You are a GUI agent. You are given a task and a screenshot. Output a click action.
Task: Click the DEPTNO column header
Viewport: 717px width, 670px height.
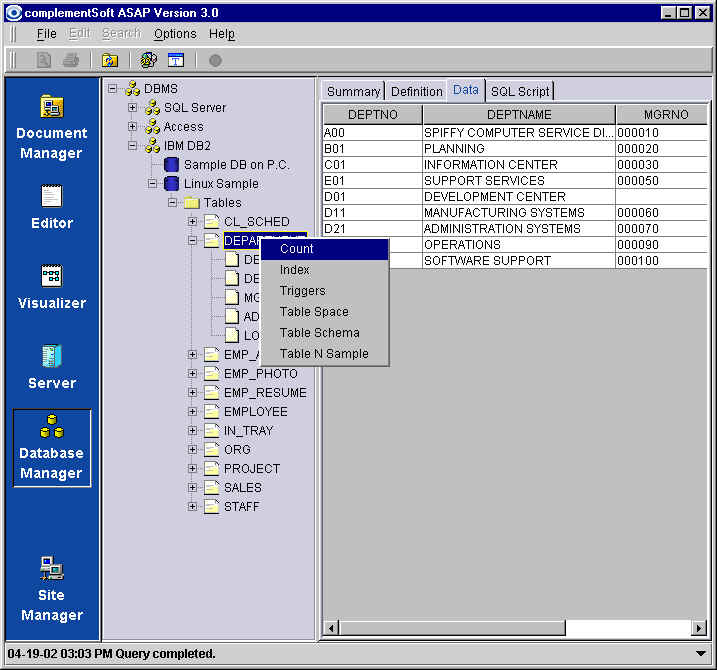coord(373,114)
